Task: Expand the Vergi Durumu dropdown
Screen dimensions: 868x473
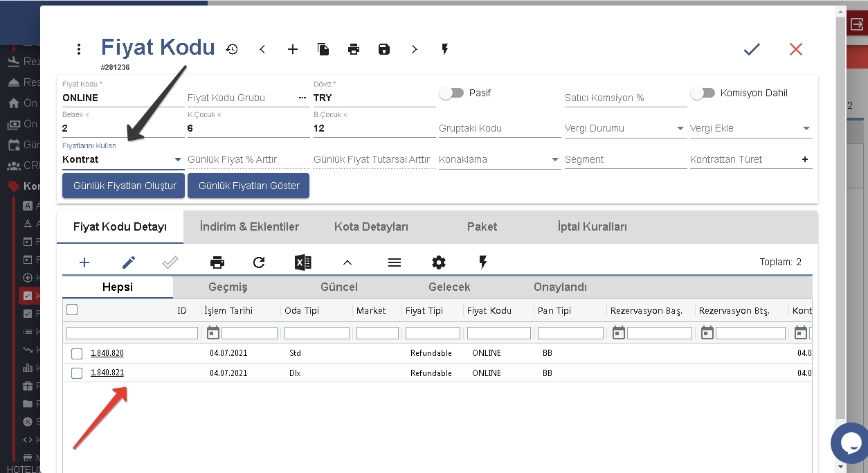Action: pos(680,129)
